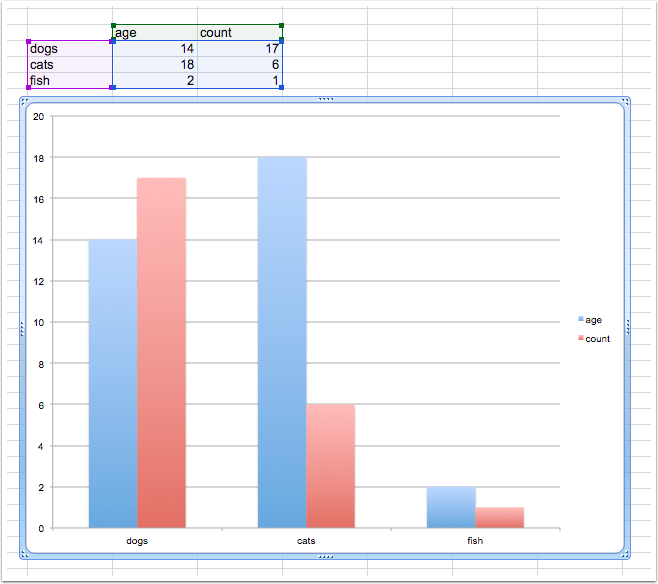The image size is (658, 584).
Task: Select the red count bar for cats
Action: 330,465
